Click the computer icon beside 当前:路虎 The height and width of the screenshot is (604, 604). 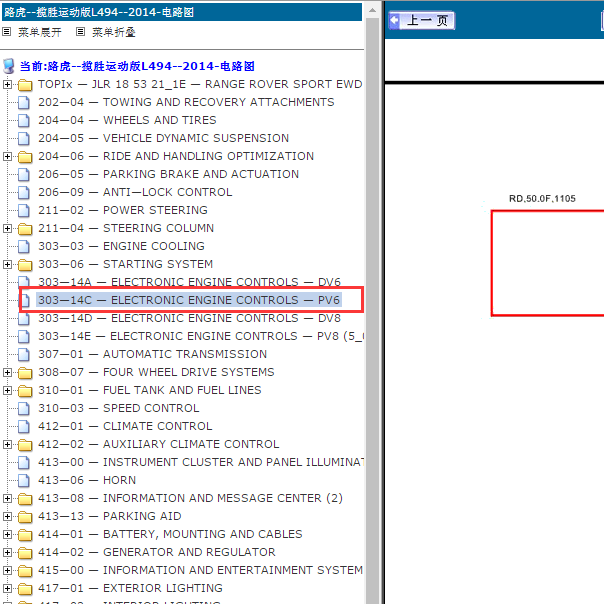pyautogui.click(x=9, y=66)
